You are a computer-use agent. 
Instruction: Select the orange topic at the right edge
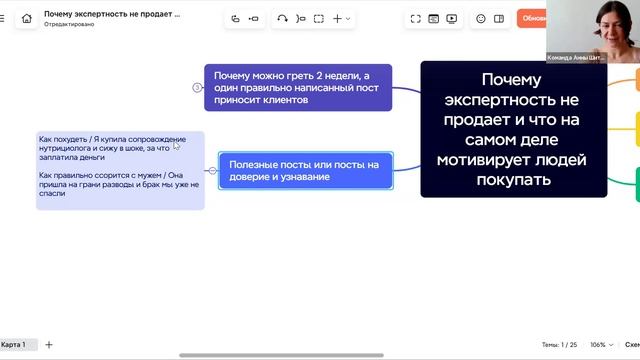pyautogui.click(x=638, y=80)
